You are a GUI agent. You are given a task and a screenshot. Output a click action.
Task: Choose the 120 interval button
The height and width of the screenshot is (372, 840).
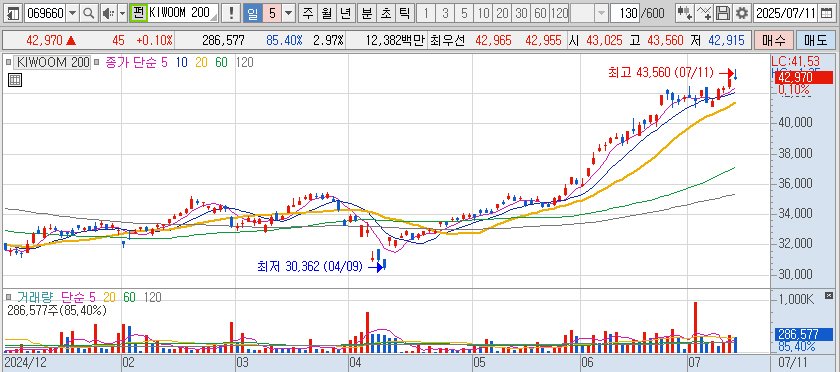coord(559,12)
